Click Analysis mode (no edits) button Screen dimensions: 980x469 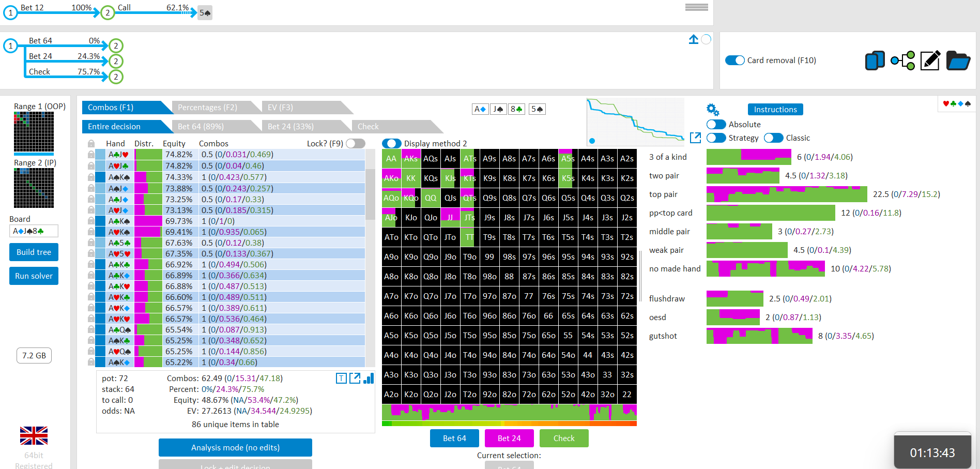tap(235, 448)
